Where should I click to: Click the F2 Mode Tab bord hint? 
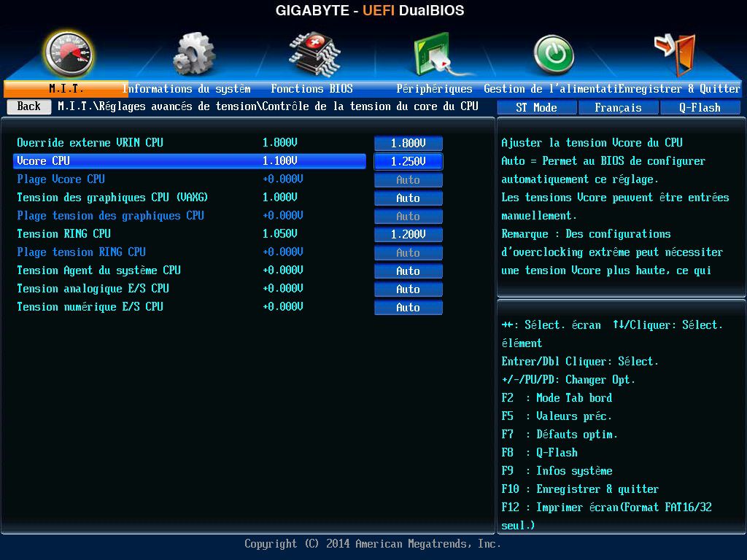[x=557, y=398]
